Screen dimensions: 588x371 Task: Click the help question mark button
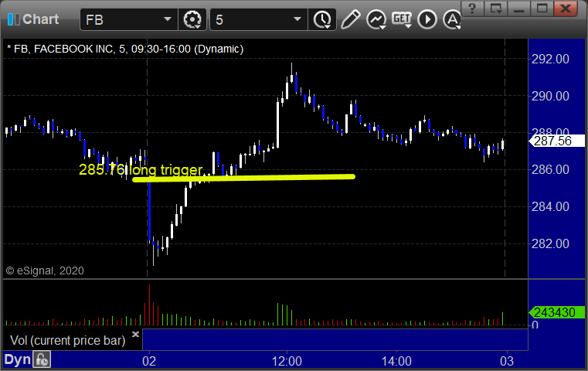472,8
